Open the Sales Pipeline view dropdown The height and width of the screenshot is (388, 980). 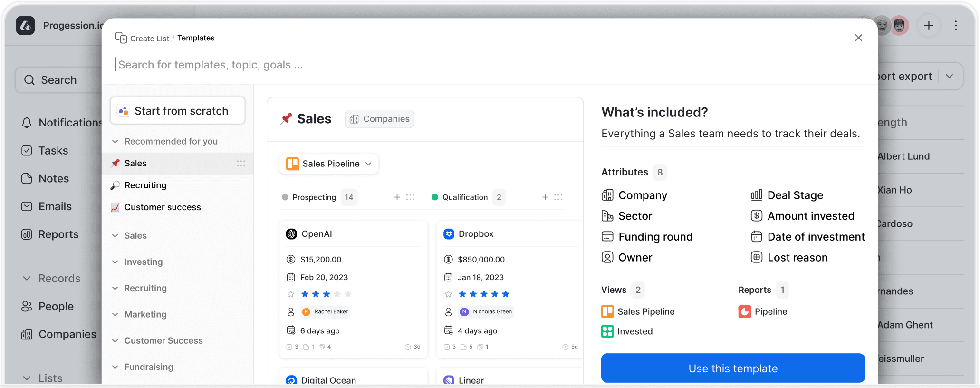(329, 164)
